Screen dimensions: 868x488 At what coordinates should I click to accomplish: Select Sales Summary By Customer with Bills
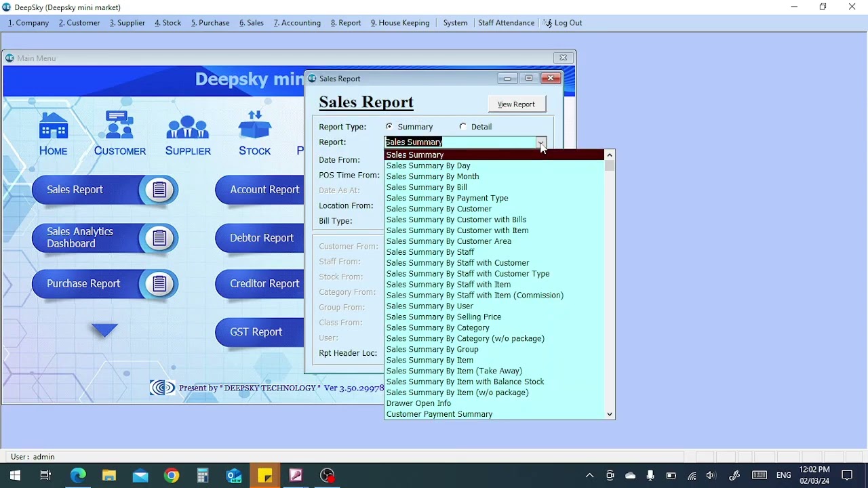coord(494,220)
